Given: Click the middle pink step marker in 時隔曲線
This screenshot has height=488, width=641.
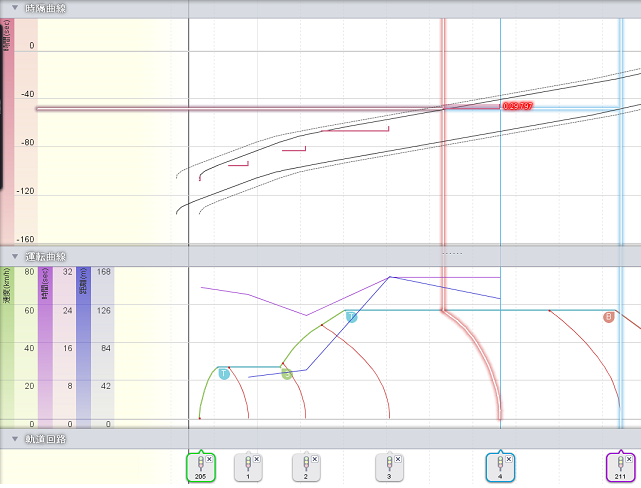Looking at the screenshot, I should point(294,149).
